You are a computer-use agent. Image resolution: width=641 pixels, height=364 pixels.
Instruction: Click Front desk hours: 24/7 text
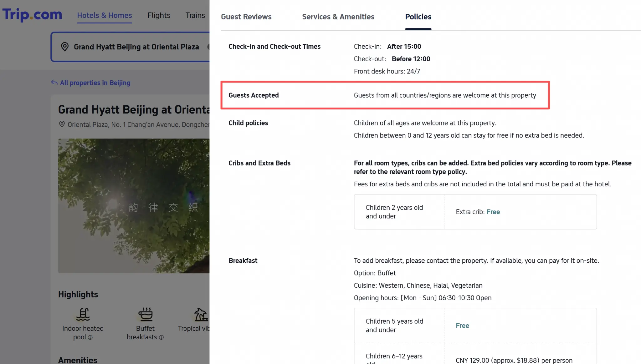coord(387,71)
